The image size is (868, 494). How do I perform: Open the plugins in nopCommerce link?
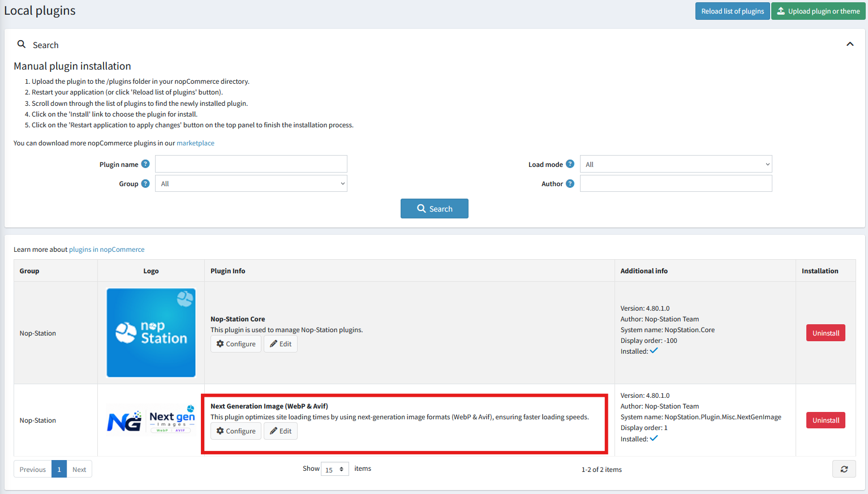pyautogui.click(x=107, y=250)
